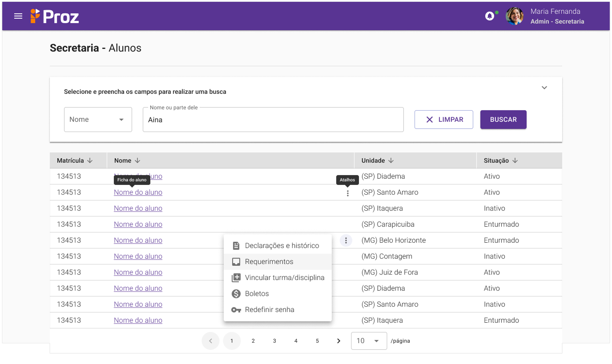Open student name link in Itaquera Inativo row
Viewport: 612px width, 364px height.
tap(138, 208)
